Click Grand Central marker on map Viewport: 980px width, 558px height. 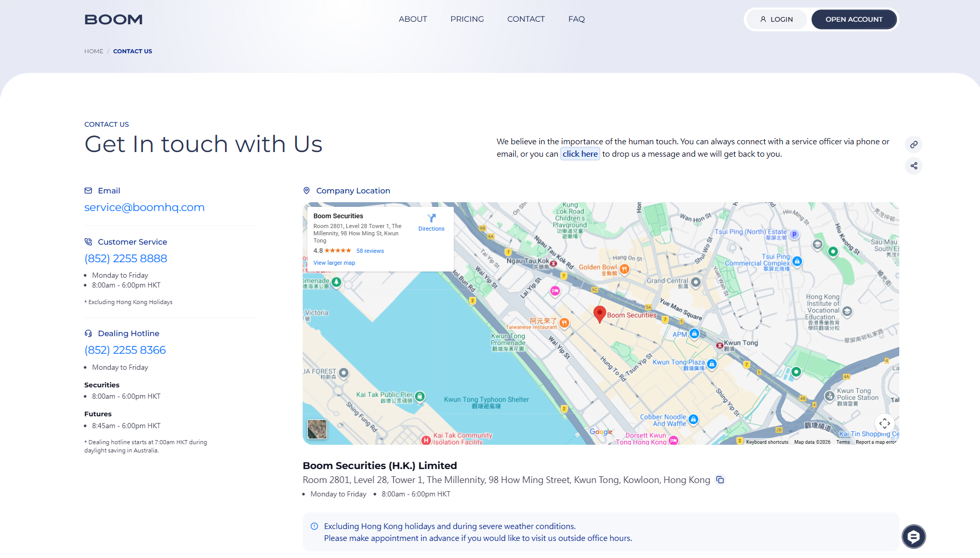696,282
